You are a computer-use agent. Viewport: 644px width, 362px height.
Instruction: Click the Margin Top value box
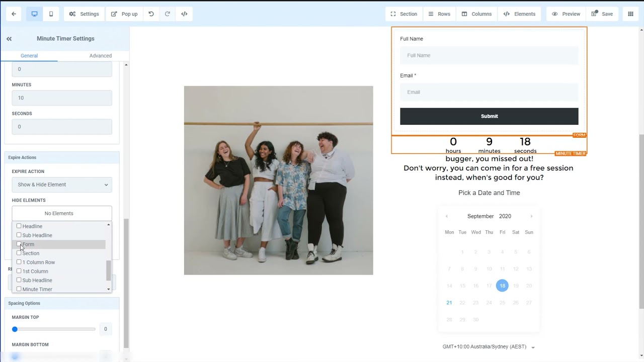(106, 329)
